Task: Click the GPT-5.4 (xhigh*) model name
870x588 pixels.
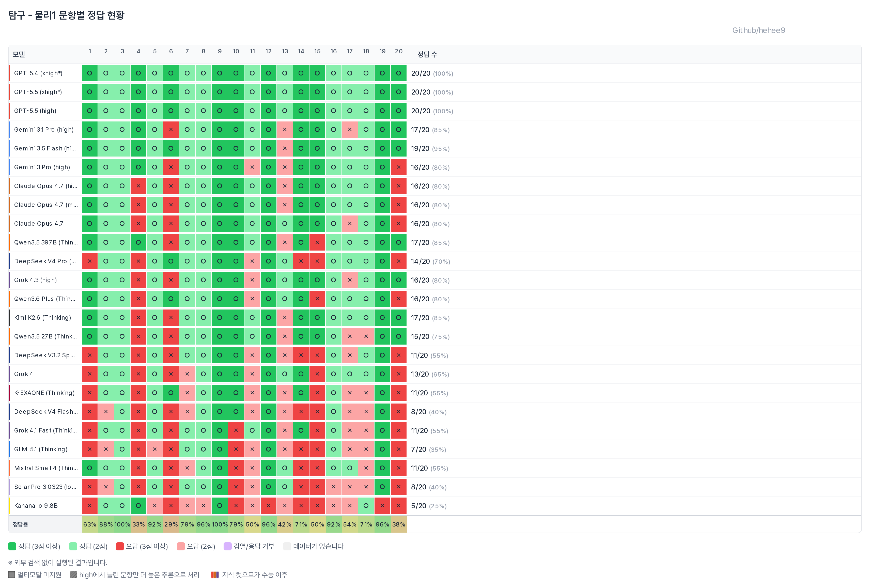Action: (38, 73)
